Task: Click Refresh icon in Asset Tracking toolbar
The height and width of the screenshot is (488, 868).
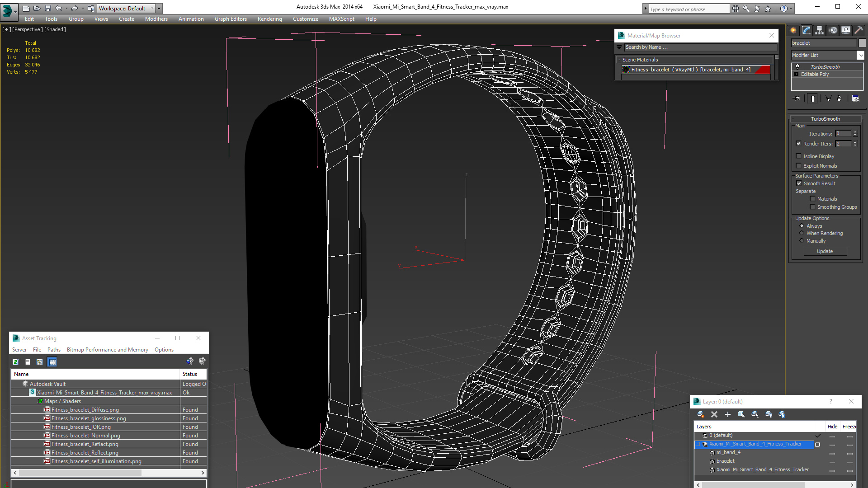Action: [x=16, y=362]
